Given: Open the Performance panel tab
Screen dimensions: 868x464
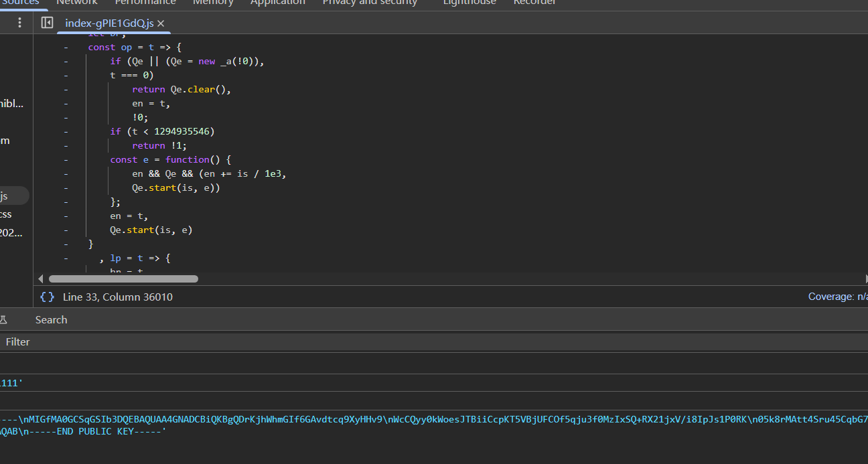Looking at the screenshot, I should coord(145,3).
